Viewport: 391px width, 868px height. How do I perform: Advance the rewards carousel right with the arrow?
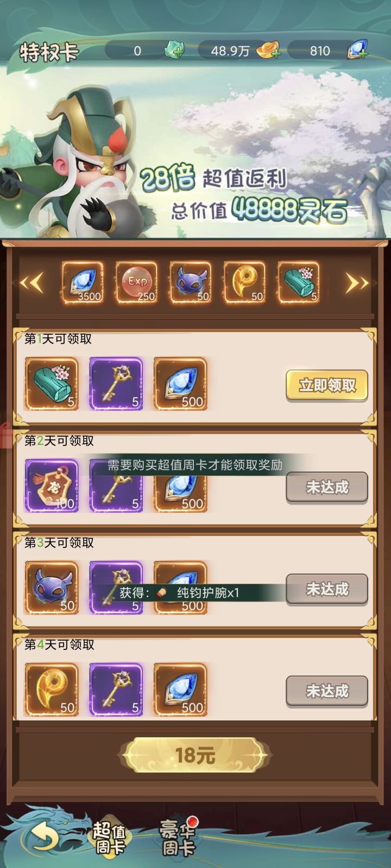pyautogui.click(x=357, y=283)
